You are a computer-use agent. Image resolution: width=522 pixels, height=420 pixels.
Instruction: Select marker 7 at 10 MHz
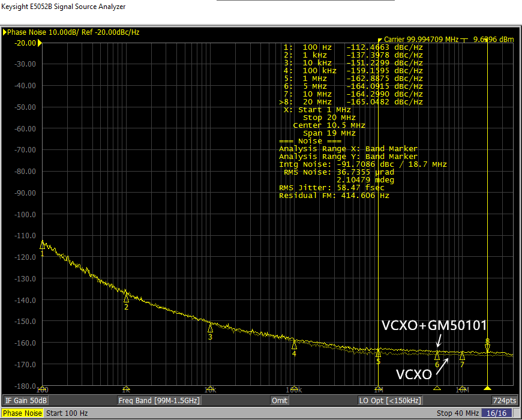click(x=462, y=356)
